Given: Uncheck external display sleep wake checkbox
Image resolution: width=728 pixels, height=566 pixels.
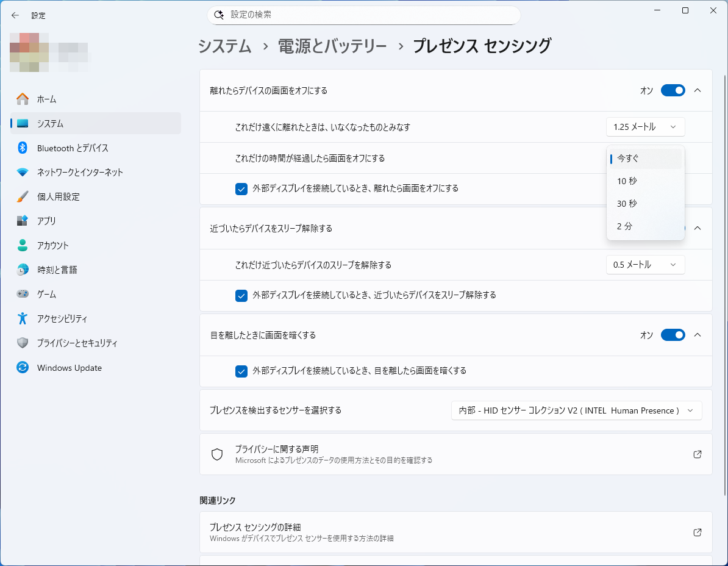Looking at the screenshot, I should click(x=241, y=296).
